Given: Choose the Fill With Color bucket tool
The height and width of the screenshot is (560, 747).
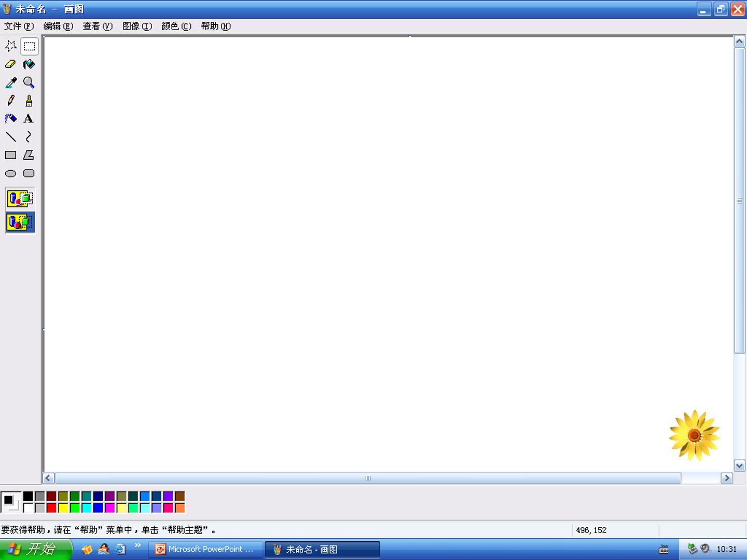Looking at the screenshot, I should tap(29, 64).
